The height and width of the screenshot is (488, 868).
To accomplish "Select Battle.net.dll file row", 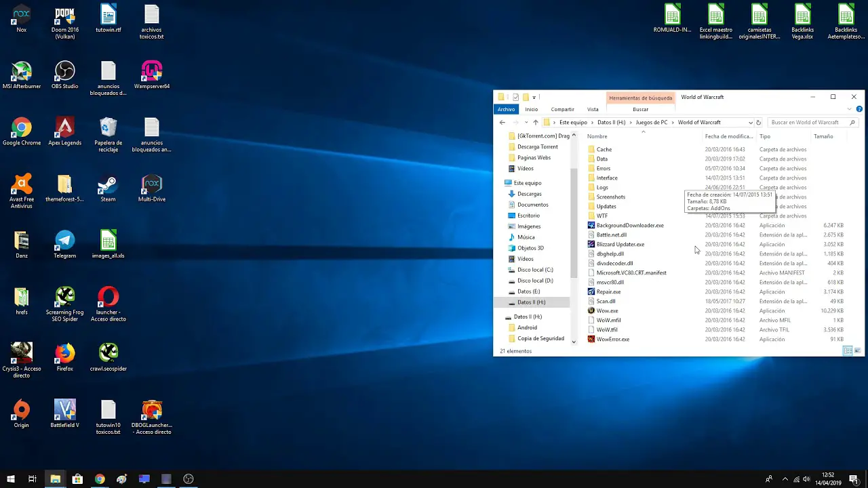I will pyautogui.click(x=611, y=235).
